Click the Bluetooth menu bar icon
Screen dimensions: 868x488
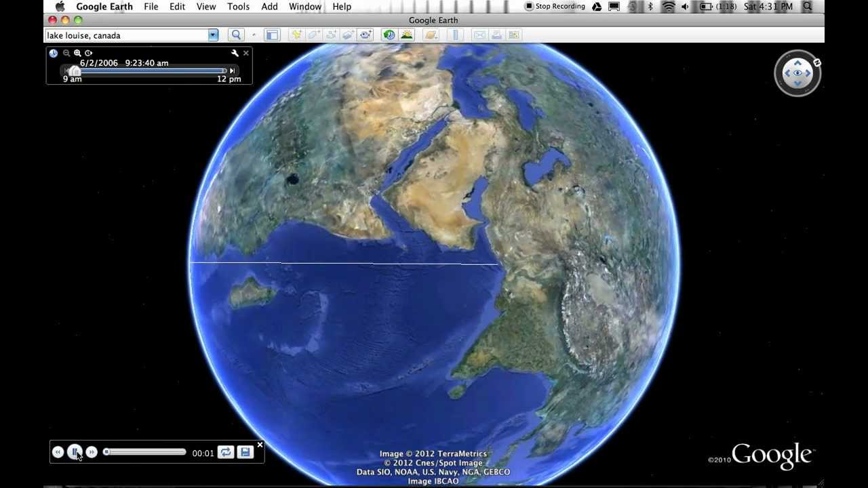[x=650, y=7]
